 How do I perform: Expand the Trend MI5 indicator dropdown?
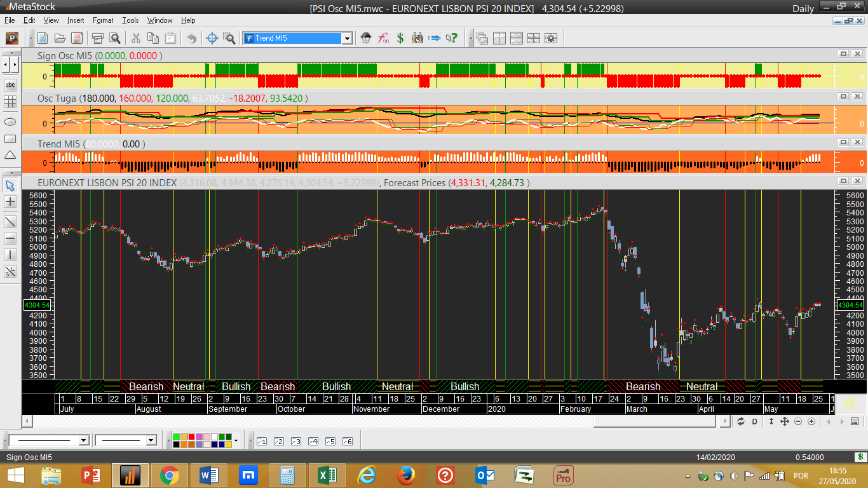pos(347,38)
